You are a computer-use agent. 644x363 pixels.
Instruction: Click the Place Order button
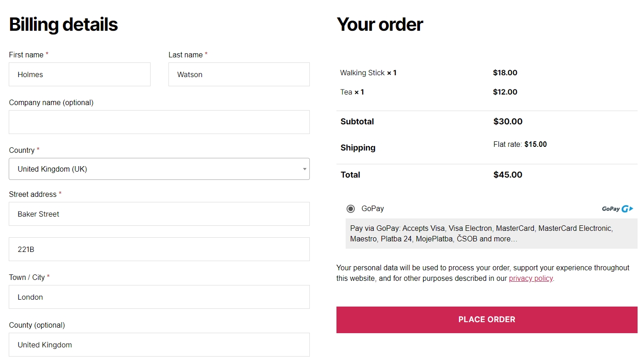point(487,319)
